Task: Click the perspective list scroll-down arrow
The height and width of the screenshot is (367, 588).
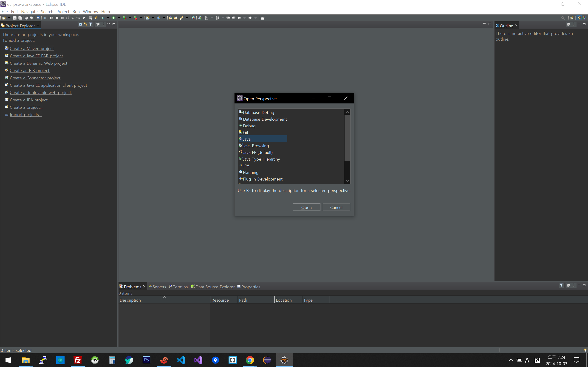Action: click(x=347, y=181)
